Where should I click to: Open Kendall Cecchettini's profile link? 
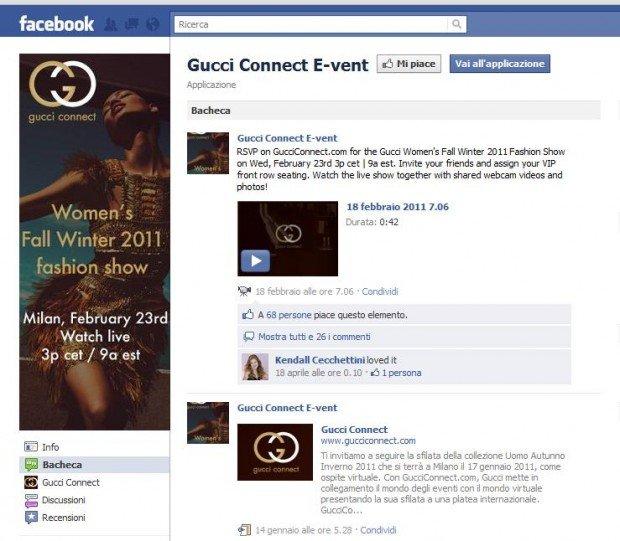[x=320, y=360]
